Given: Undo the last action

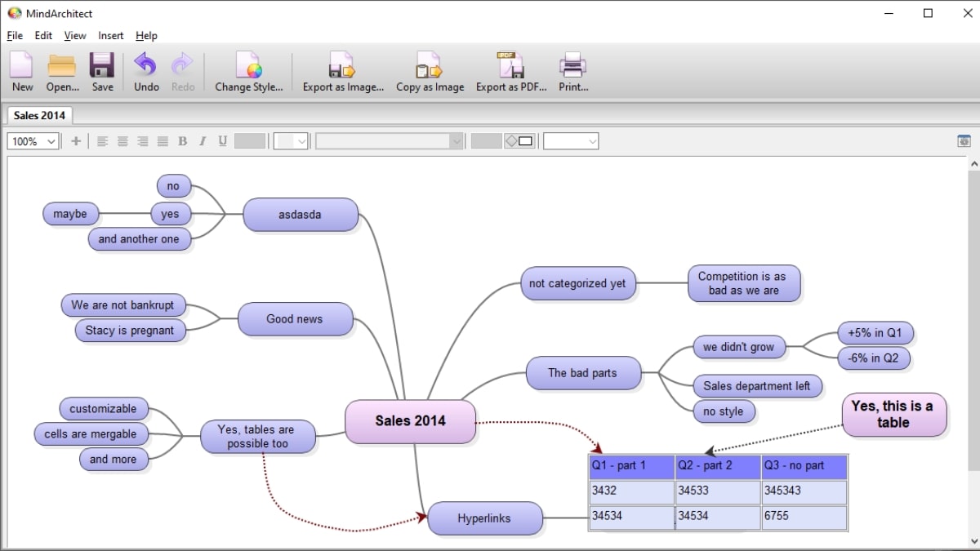Looking at the screenshot, I should tap(146, 72).
